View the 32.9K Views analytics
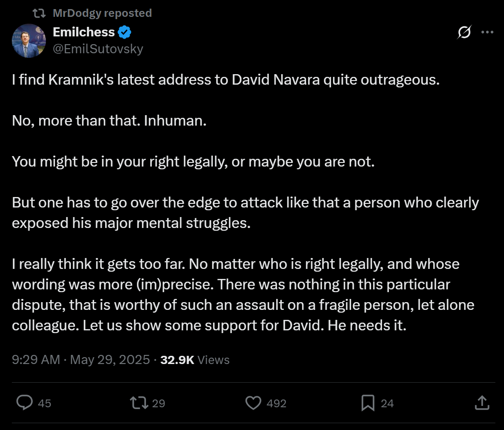504x430 pixels. (x=195, y=360)
